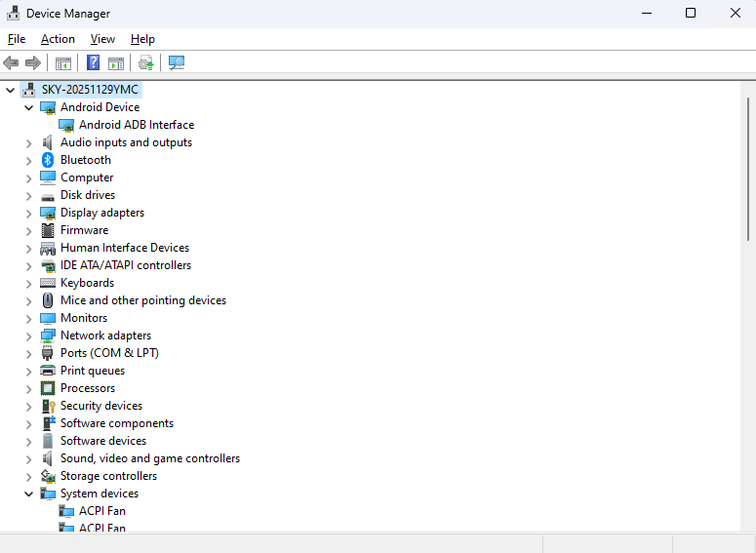Open the File menu

tap(17, 39)
